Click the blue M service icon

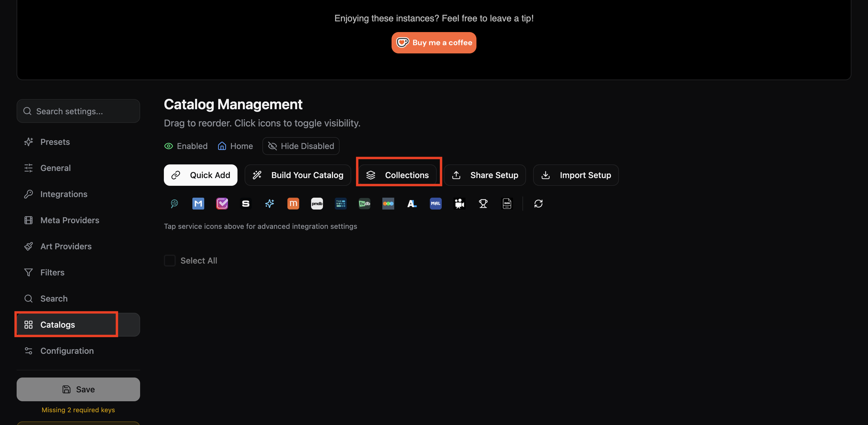198,203
